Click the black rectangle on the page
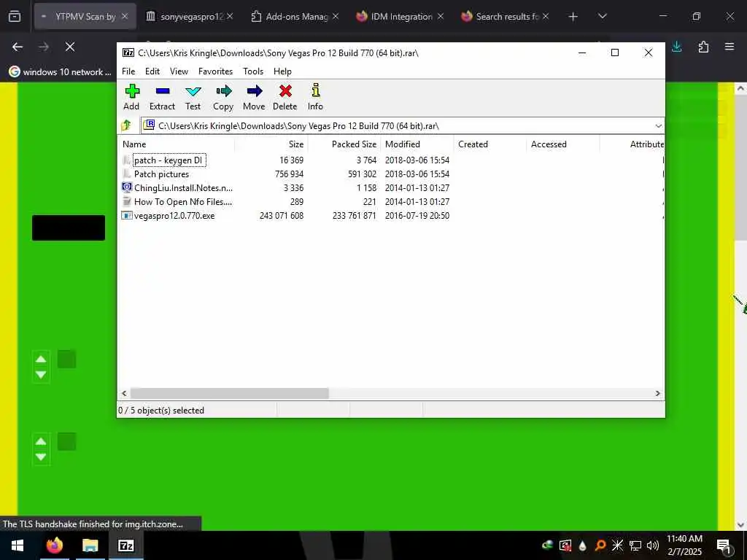This screenshot has height=560, width=747. click(x=69, y=227)
